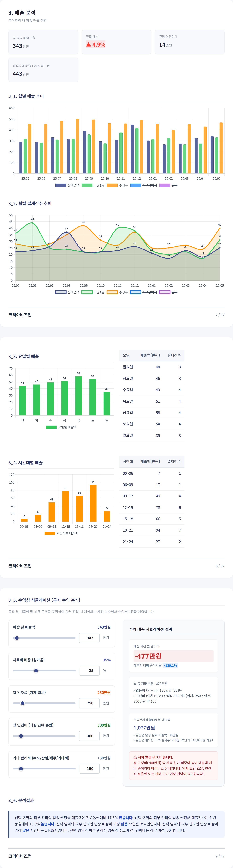
Task: Click the 3_6. 분석결과 heading
Action: pos(21,800)
